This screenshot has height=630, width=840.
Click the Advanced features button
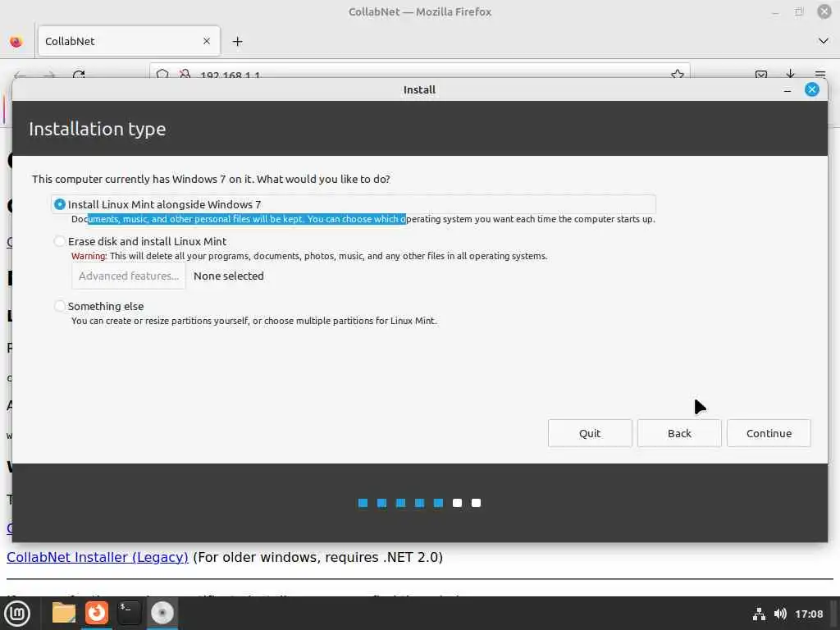coord(129,276)
